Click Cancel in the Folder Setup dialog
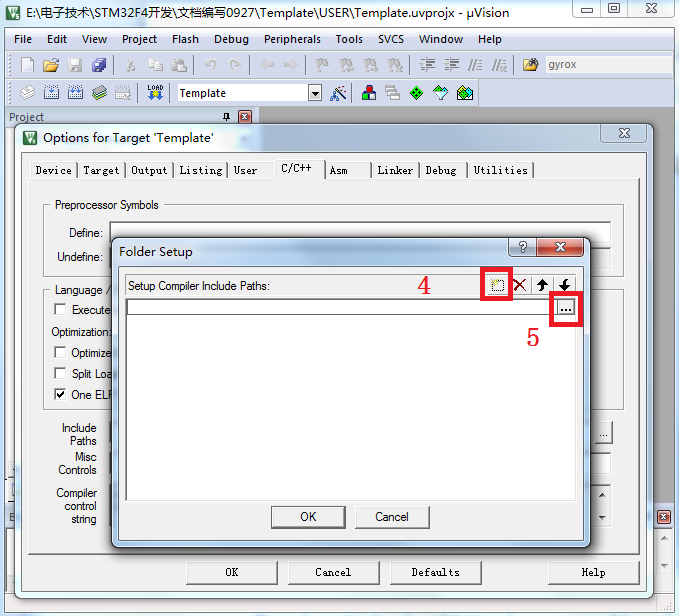The width and height of the screenshot is (679, 616). pyautogui.click(x=392, y=517)
